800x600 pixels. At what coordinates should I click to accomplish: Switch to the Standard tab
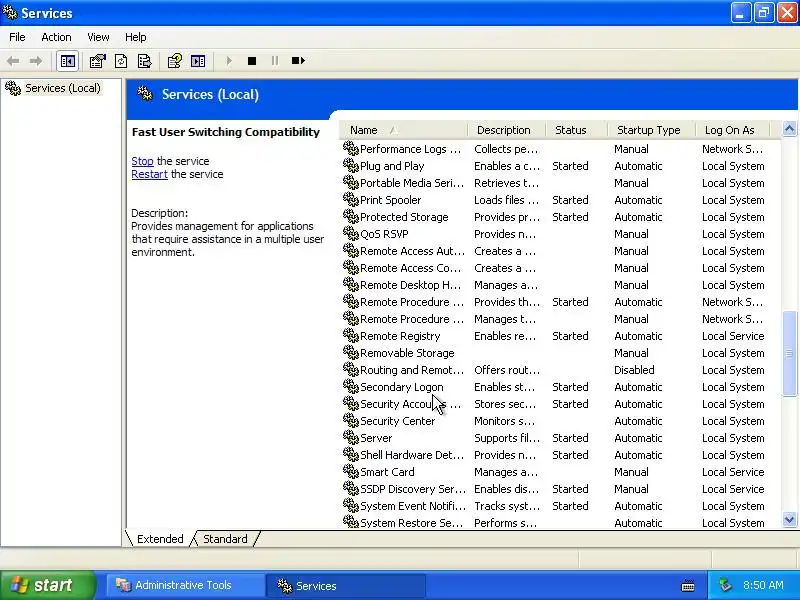[x=225, y=539]
